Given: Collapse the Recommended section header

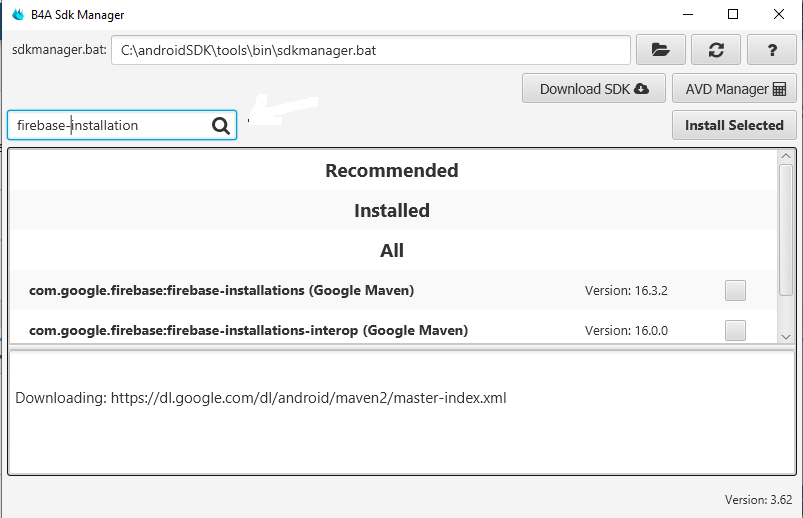Looking at the screenshot, I should point(392,170).
